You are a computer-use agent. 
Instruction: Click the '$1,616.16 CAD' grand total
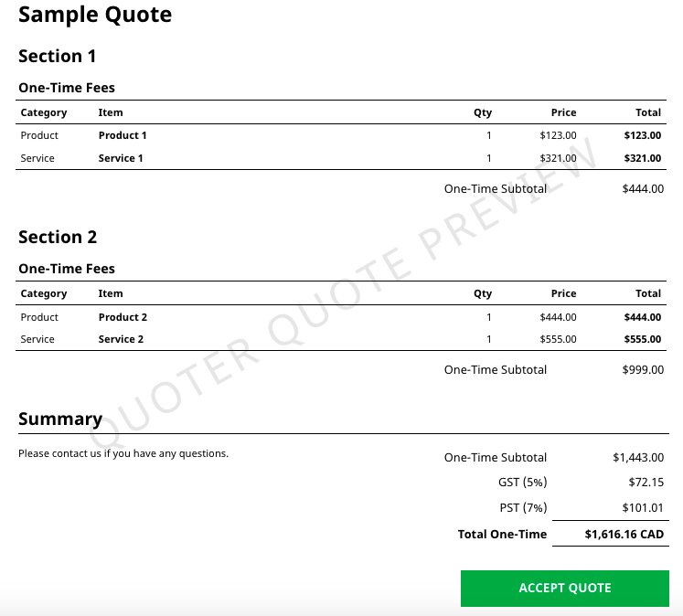click(x=624, y=534)
